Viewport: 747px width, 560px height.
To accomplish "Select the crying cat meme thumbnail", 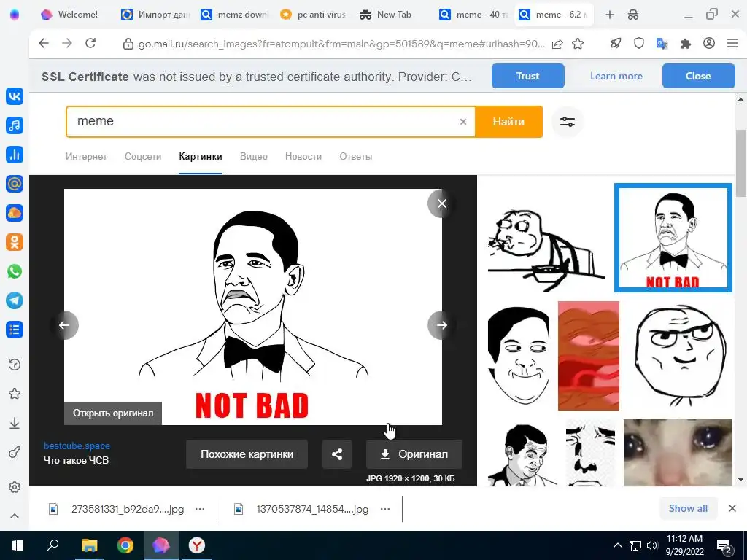I will tap(678, 452).
